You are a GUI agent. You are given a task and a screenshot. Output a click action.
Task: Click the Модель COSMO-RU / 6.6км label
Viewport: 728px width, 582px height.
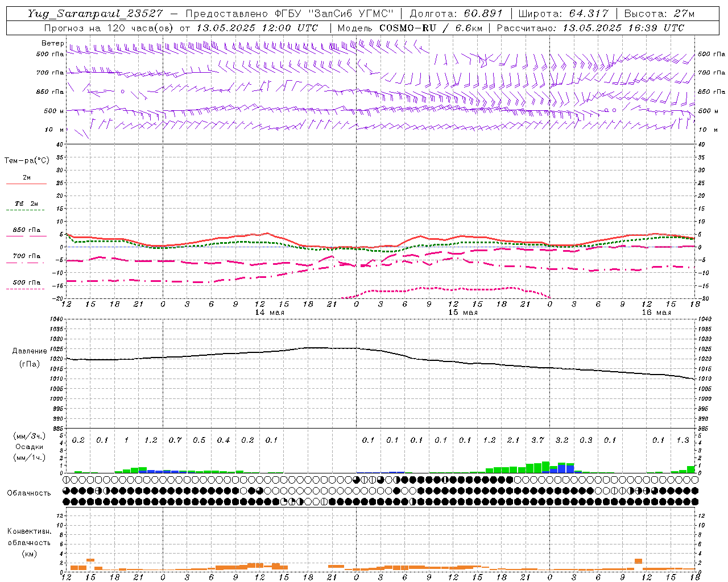pos(409,28)
